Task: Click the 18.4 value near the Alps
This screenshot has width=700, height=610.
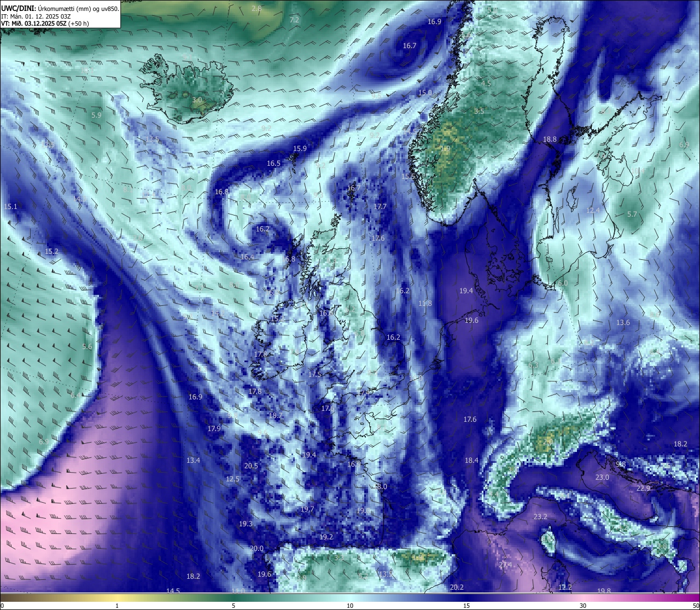Action: [x=471, y=461]
